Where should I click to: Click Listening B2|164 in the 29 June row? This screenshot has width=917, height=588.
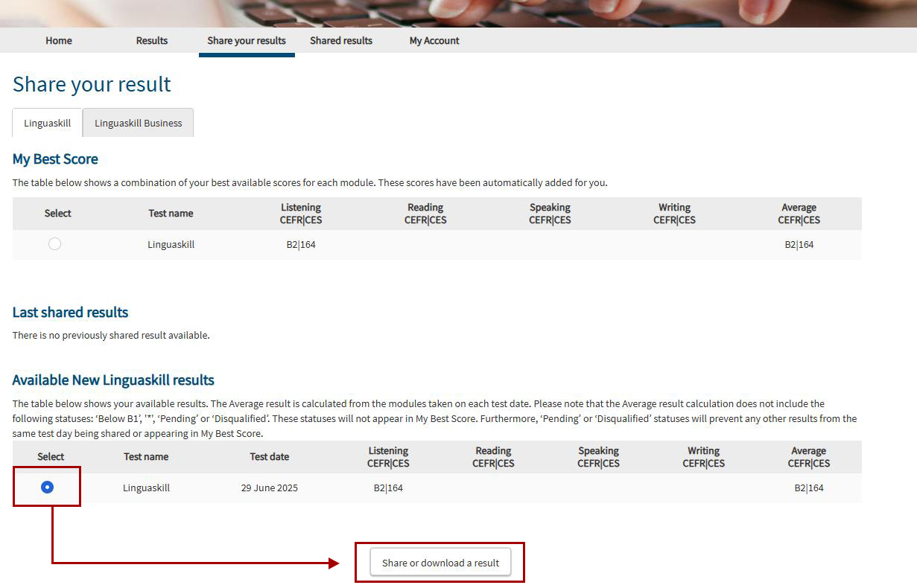click(388, 488)
